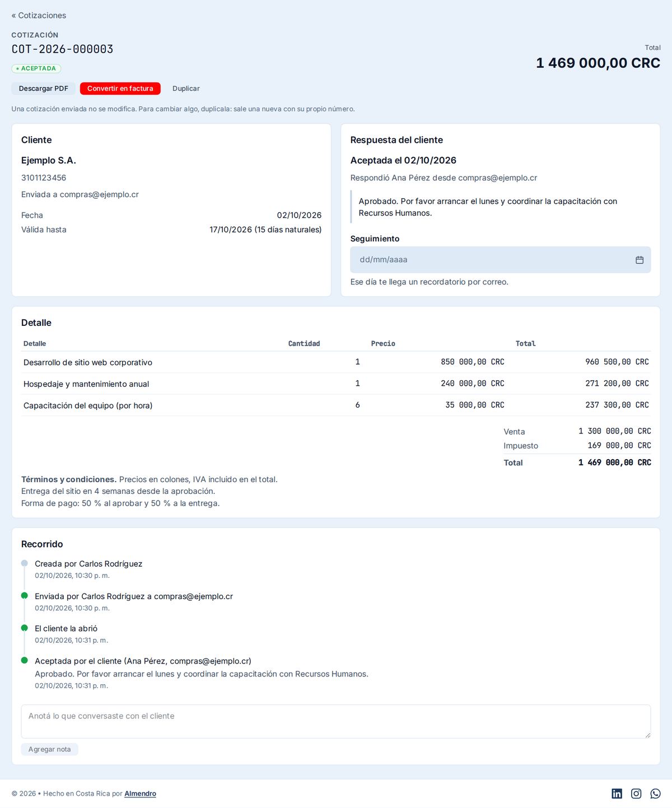
Task: Click '17/10/2026 (15 días naturales)'
Action: (x=265, y=230)
